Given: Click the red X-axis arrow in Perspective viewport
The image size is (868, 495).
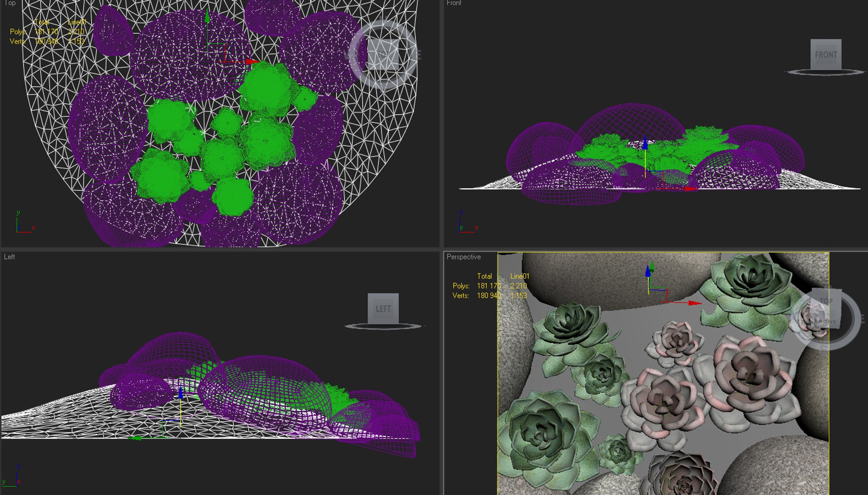Looking at the screenshot, I should (x=694, y=303).
